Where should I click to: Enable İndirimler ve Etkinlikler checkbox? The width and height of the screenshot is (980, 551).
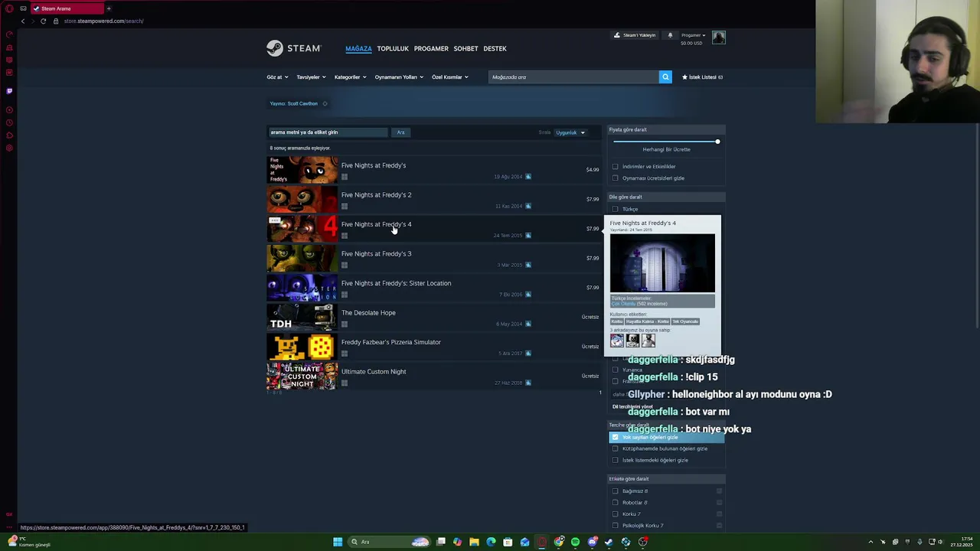[615, 166]
